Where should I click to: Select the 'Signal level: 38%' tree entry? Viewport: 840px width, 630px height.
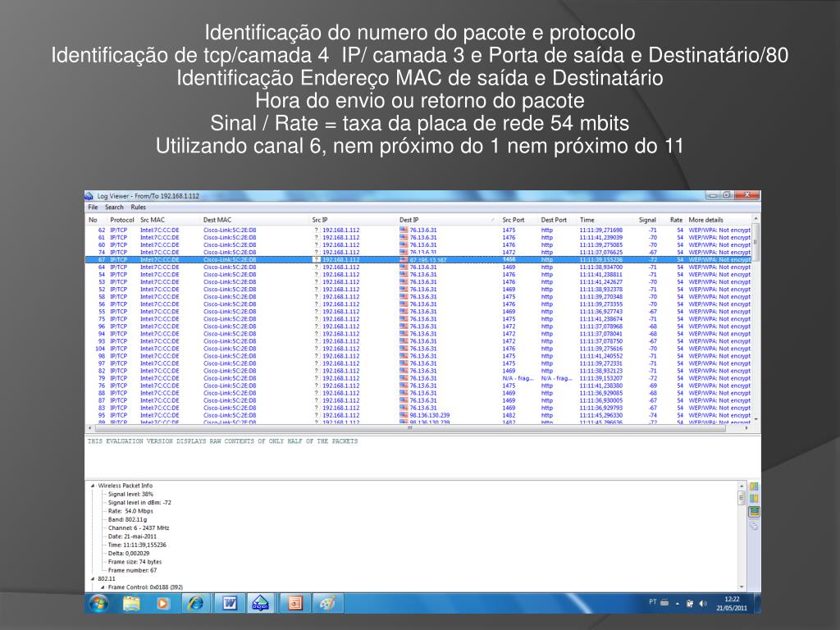[x=130, y=495]
